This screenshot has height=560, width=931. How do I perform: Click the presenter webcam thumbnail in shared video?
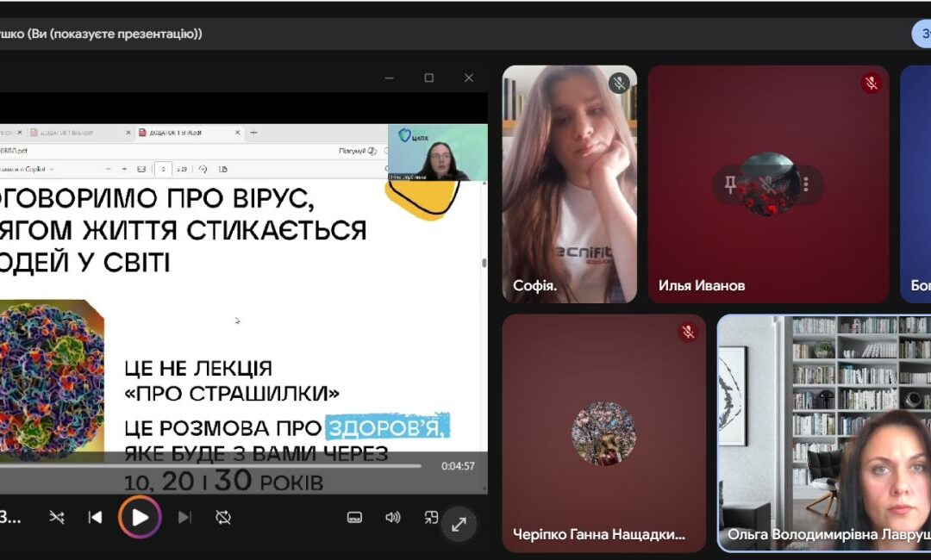(438, 152)
